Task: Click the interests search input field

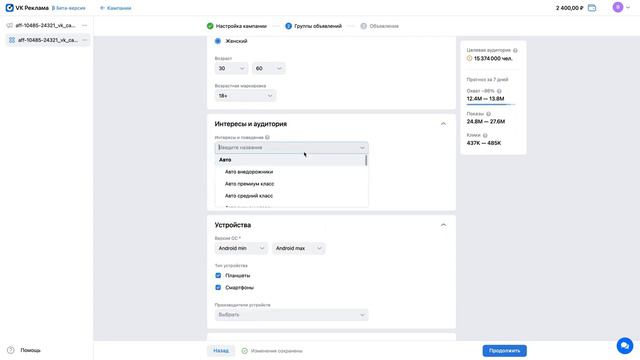Action: 291,147
